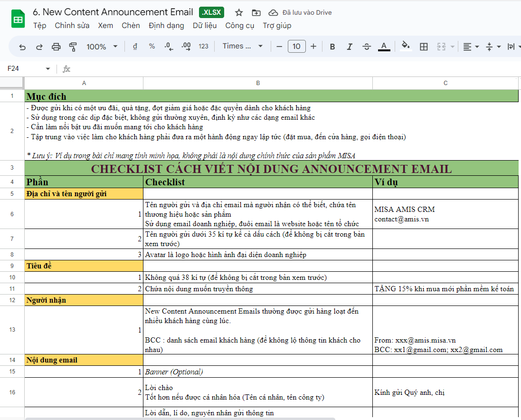
Task: Open the Tệp menu
Action: [39, 26]
